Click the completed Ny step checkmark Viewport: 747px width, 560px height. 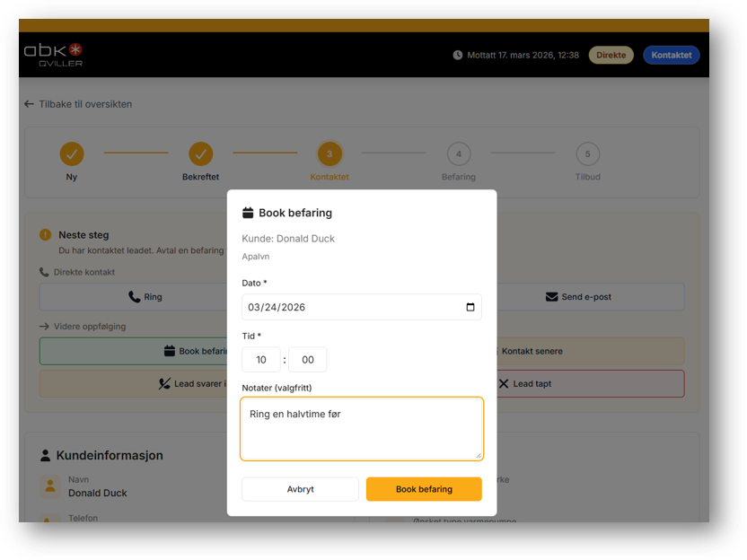coord(72,154)
